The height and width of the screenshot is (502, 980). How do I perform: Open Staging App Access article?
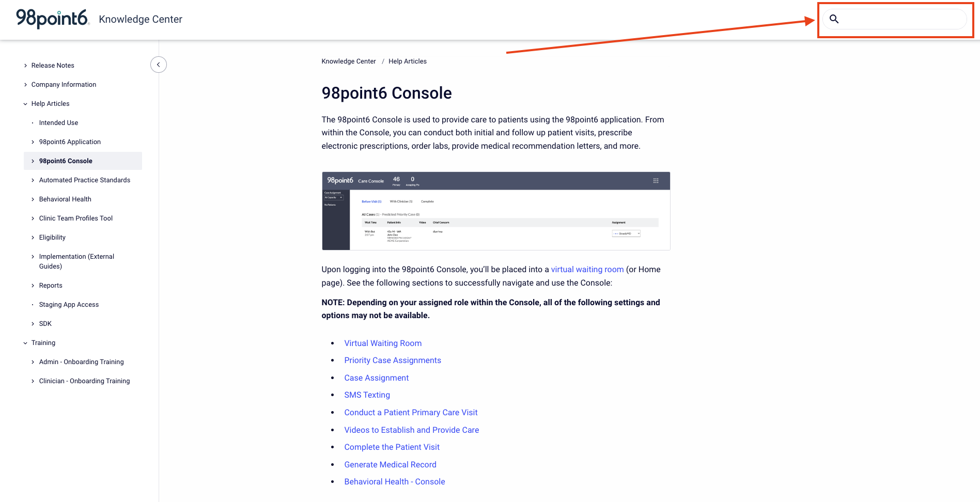point(69,305)
